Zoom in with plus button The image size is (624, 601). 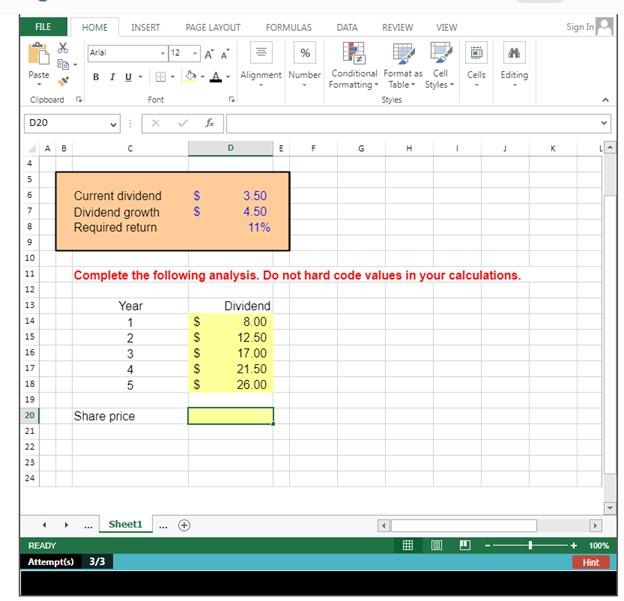(x=573, y=546)
